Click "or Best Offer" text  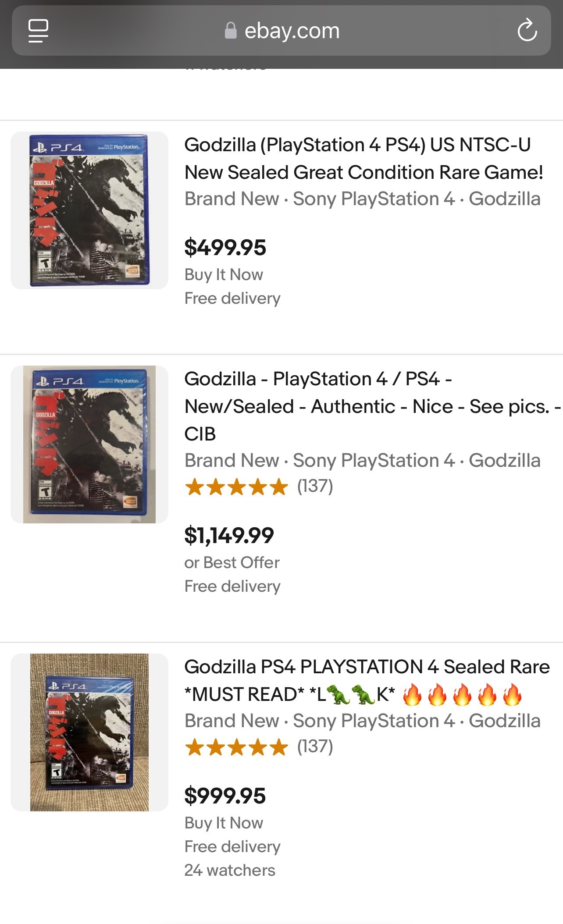(x=232, y=562)
